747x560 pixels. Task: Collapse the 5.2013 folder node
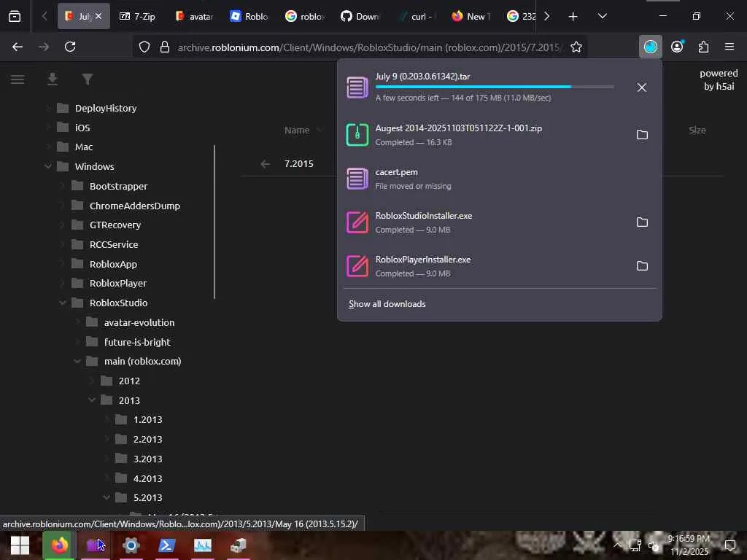(107, 497)
